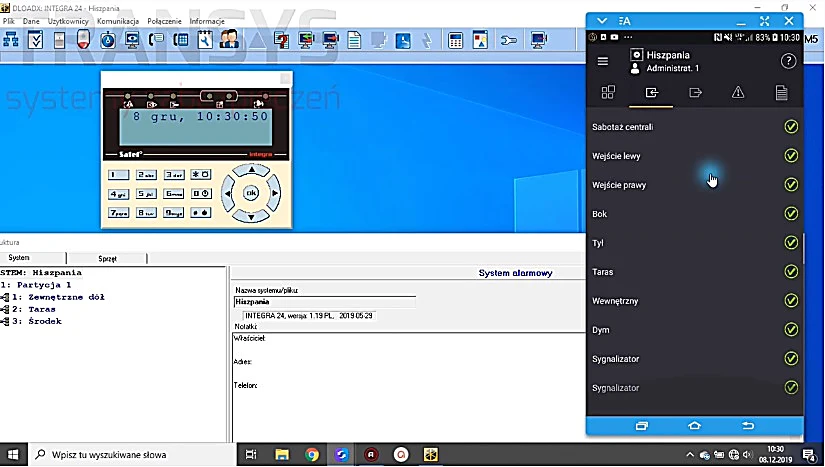Click the write data to panel icon

pos(330,40)
